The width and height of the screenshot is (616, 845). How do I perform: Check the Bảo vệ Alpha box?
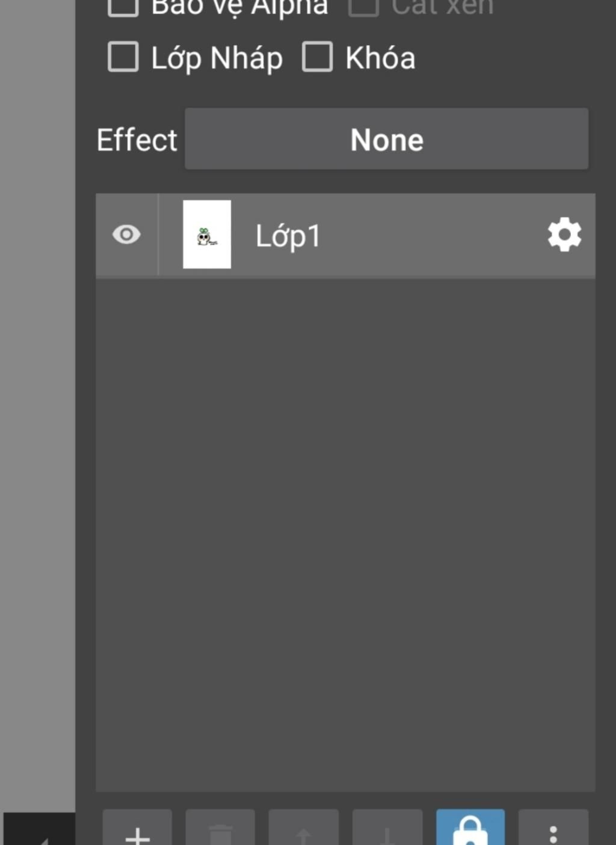click(x=123, y=6)
